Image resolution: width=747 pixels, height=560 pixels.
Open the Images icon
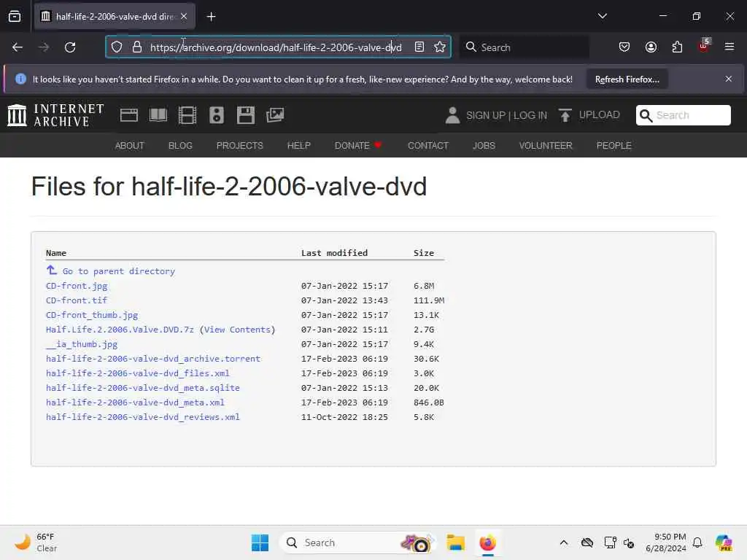(x=275, y=115)
